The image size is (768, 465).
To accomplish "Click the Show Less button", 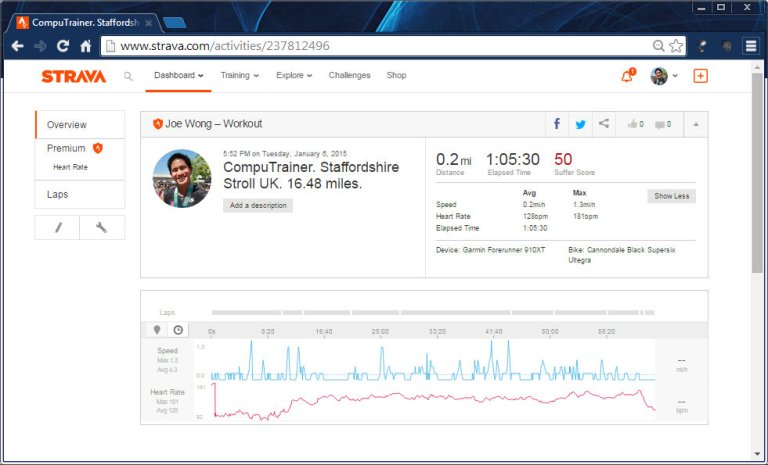I will (671, 196).
